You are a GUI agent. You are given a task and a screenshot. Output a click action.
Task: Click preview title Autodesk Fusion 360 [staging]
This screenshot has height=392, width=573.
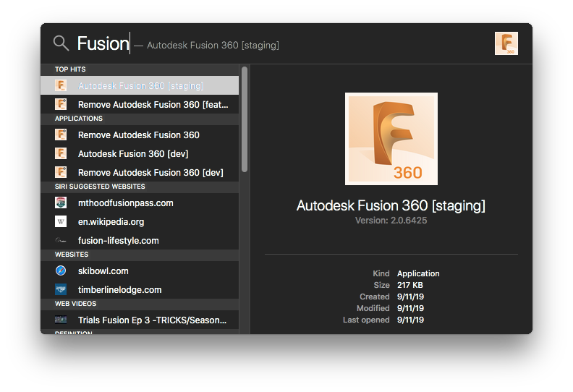(391, 205)
